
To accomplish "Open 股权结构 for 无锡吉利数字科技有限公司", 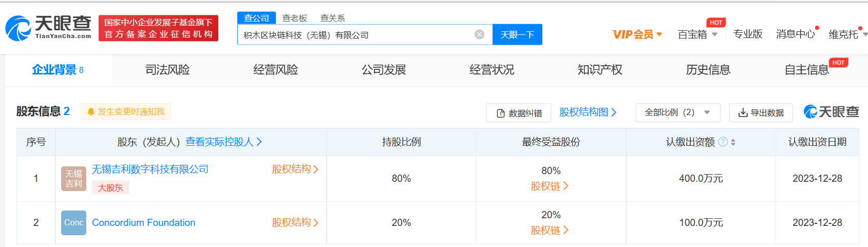I will pos(295,169).
